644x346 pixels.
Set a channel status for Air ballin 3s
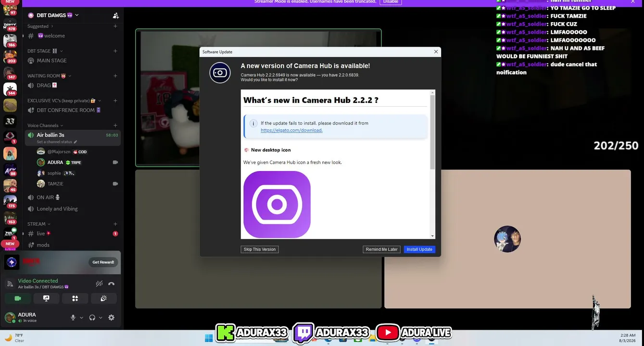pyautogui.click(x=57, y=142)
